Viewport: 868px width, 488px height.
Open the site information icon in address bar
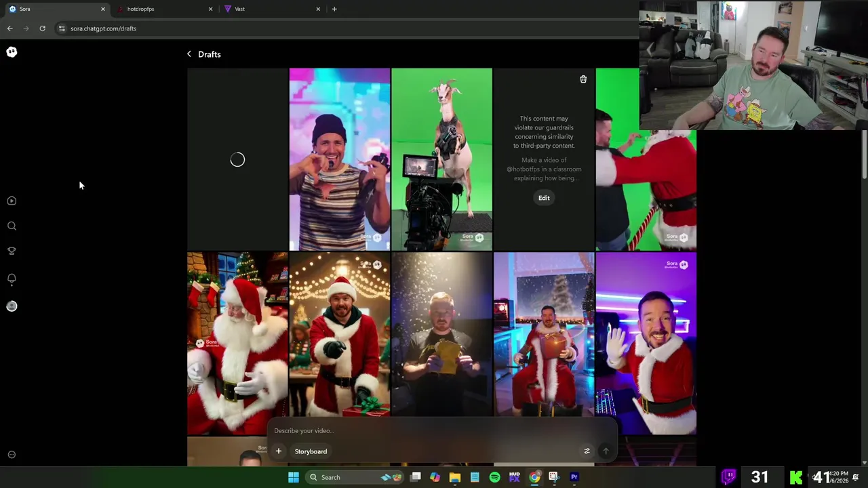click(62, 28)
